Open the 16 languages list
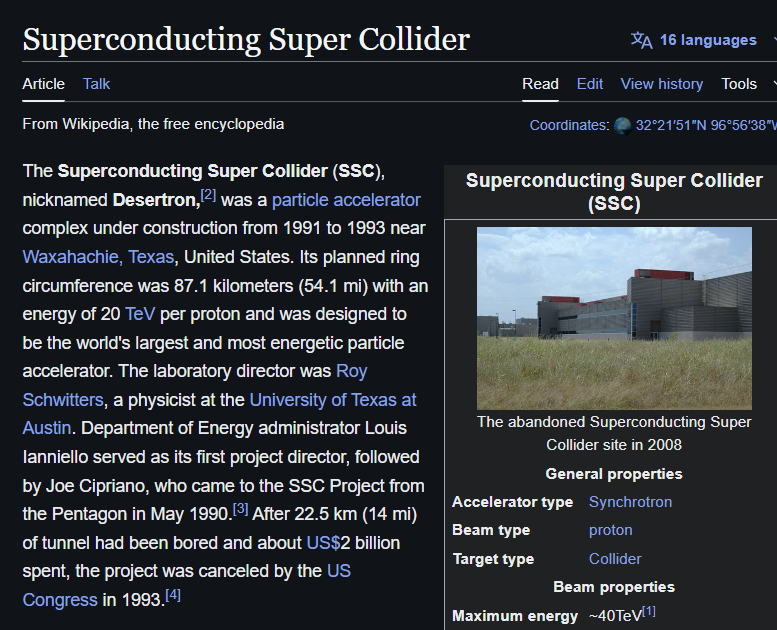This screenshot has height=630, width=777. point(708,40)
